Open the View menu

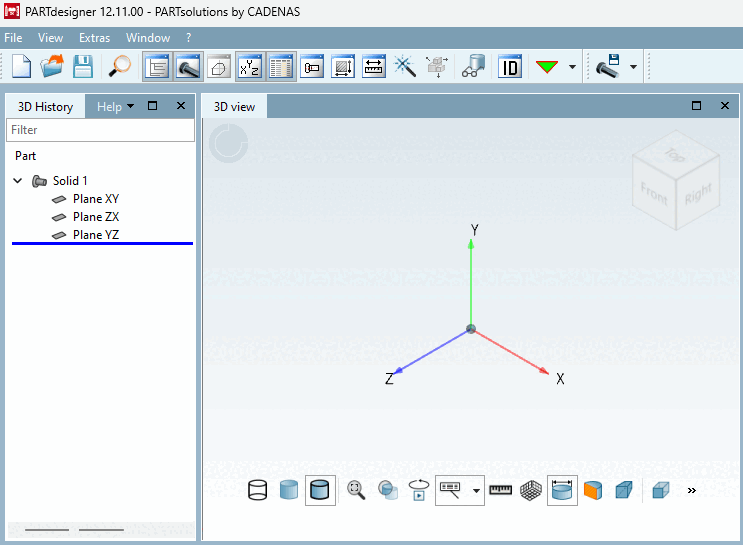coord(50,38)
